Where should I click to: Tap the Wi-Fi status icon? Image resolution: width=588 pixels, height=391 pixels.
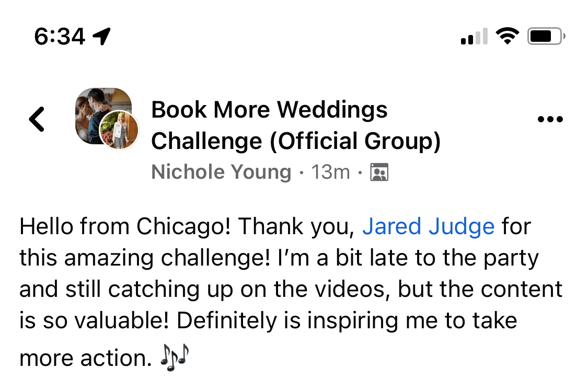(x=506, y=36)
